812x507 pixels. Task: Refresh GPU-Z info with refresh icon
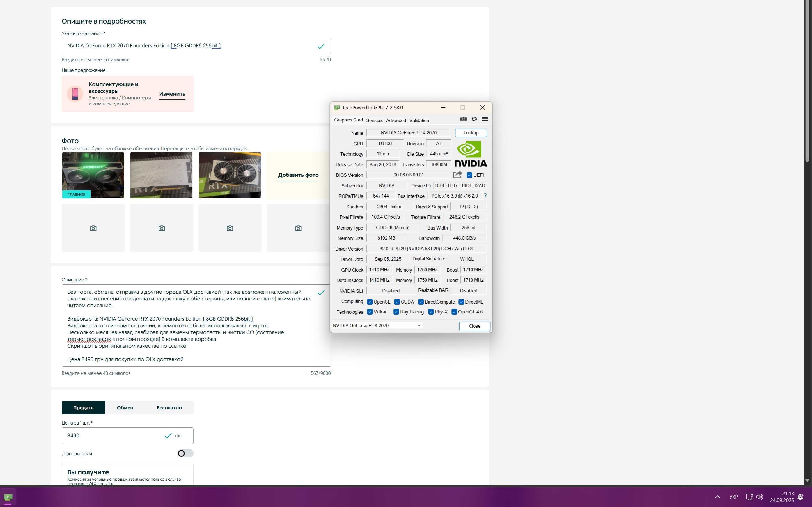click(x=474, y=119)
